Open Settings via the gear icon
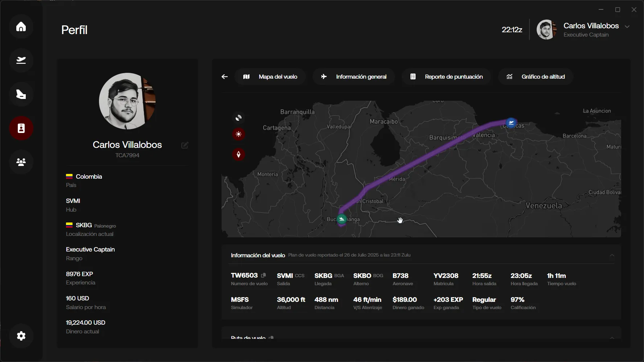The height and width of the screenshot is (362, 644). pos(21,336)
